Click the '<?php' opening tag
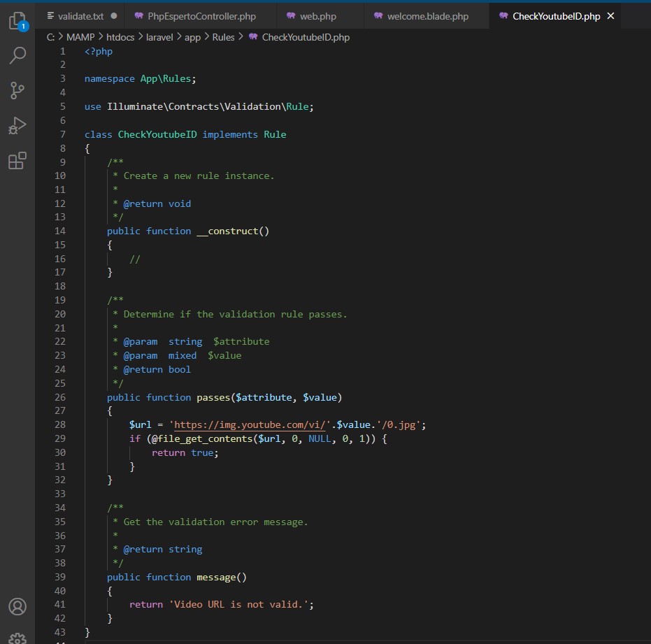The height and width of the screenshot is (644, 651). coord(99,52)
